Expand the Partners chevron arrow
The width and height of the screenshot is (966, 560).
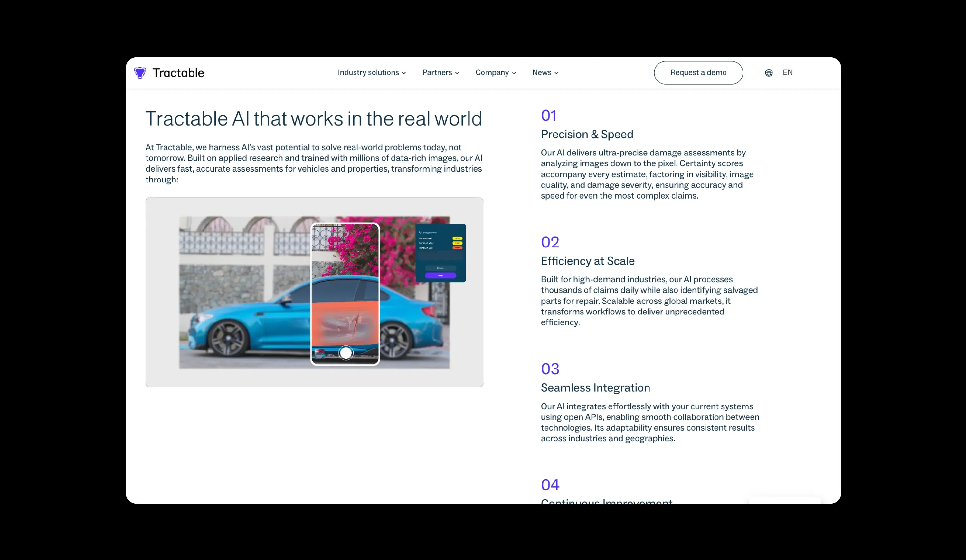[x=457, y=73]
